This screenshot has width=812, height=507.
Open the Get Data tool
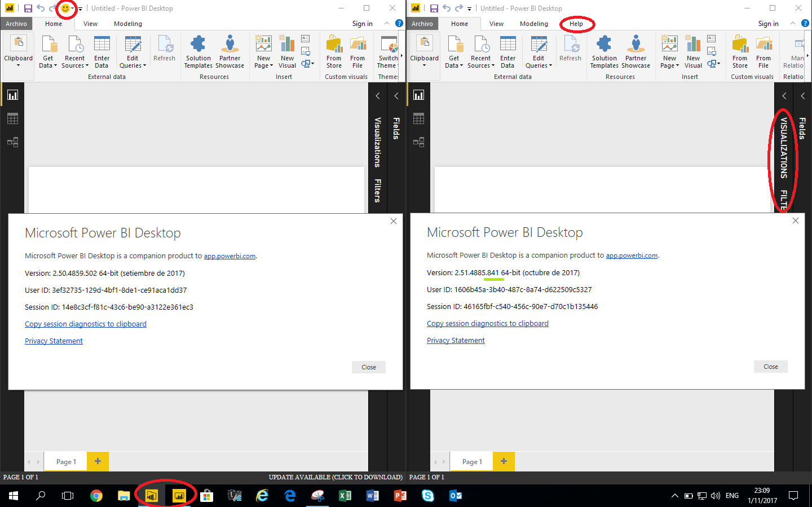48,51
